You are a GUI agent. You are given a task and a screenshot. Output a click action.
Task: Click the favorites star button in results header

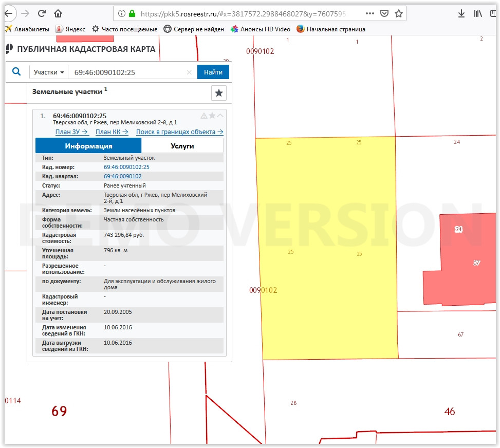(219, 93)
